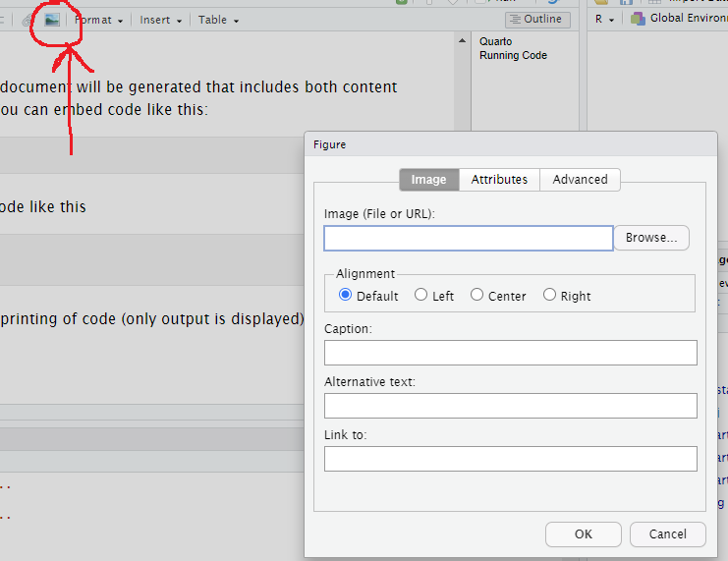
Task: Click the Global Environment icon
Action: pyautogui.click(x=639, y=19)
